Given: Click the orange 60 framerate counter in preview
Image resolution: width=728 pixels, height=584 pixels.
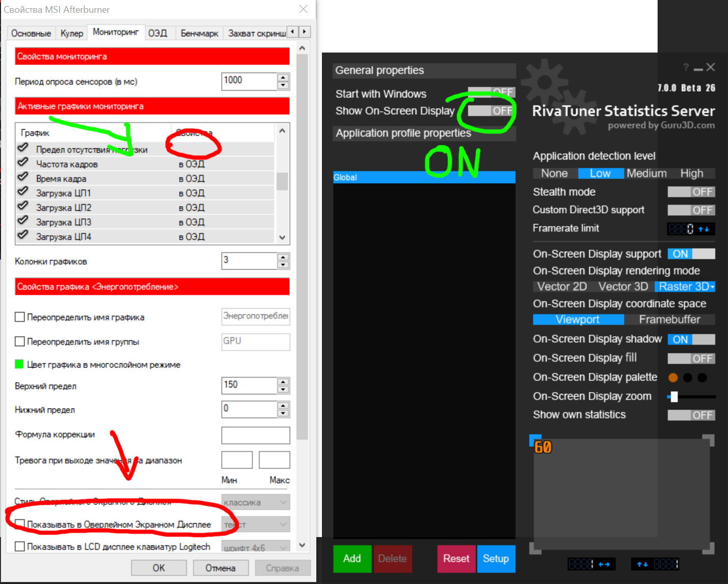Looking at the screenshot, I should click(543, 447).
